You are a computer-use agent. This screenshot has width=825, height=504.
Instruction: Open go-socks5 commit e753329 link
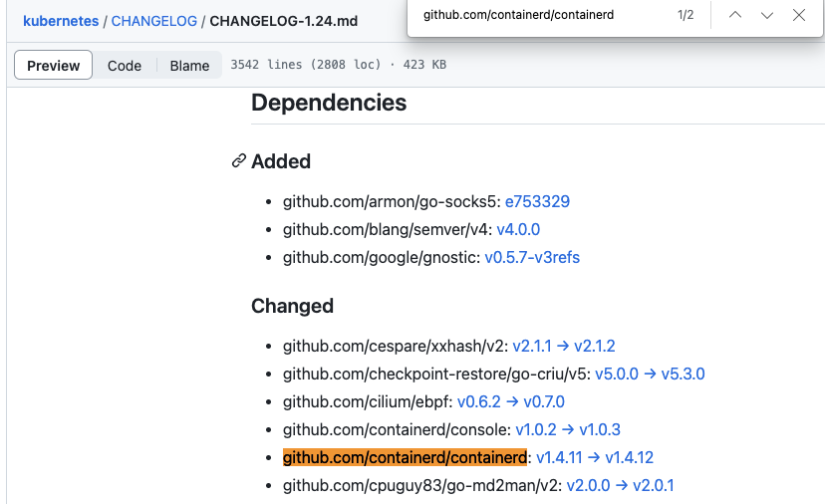pos(537,201)
